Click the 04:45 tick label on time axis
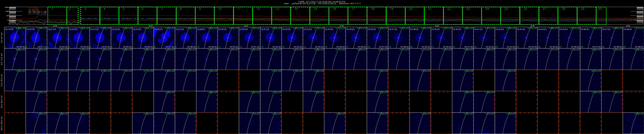 coord(533,26)
